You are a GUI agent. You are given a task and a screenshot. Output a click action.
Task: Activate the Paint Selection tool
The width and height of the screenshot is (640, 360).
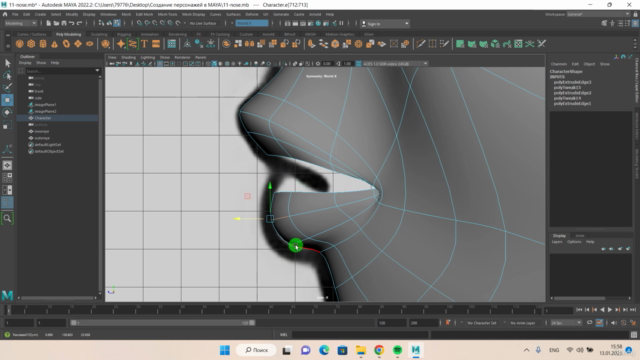point(7,88)
